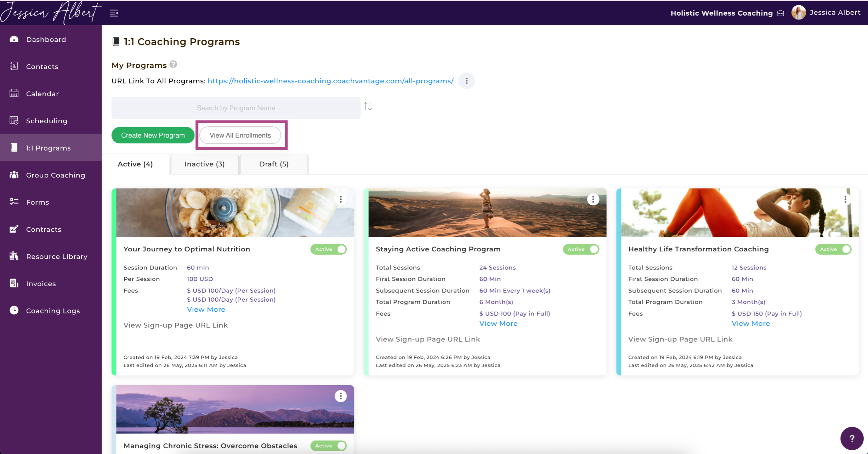Click the Create New Program button
The image size is (868, 454).
[153, 135]
